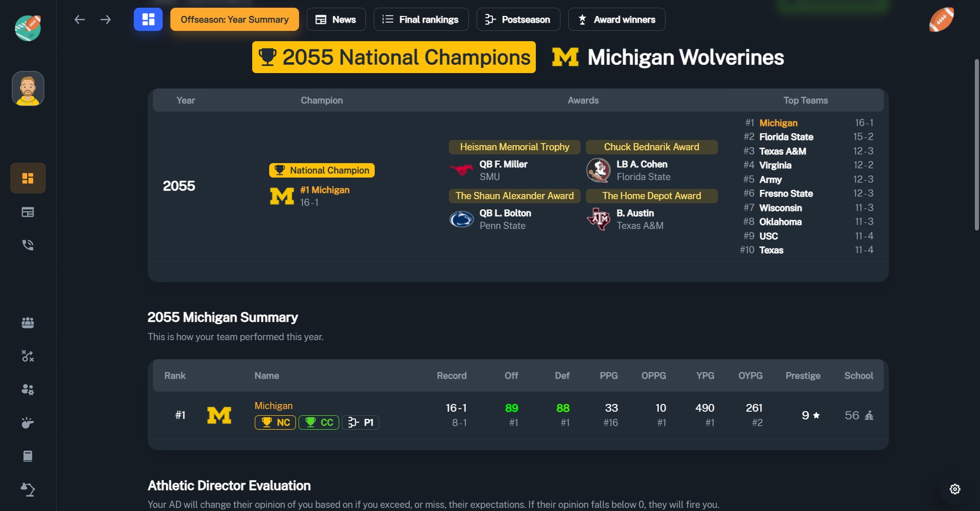Open the whistle coaching sidebar icon
This screenshot has width=980, height=511.
coord(28,423)
